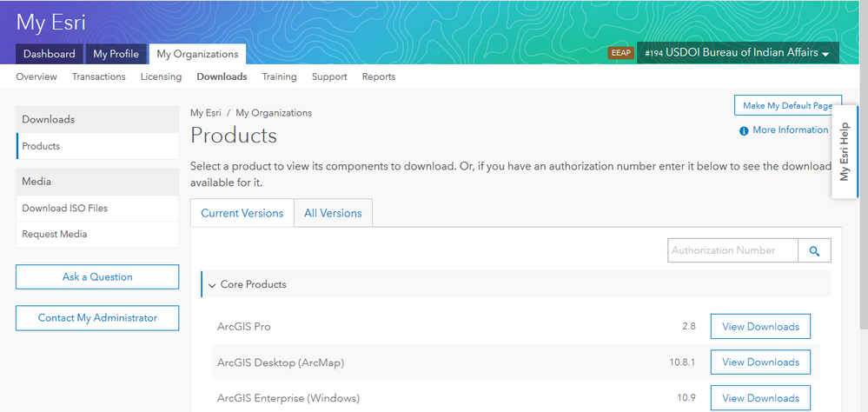This screenshot has height=412, width=868.
Task: Click the 10.8.1 version number
Action: point(682,362)
